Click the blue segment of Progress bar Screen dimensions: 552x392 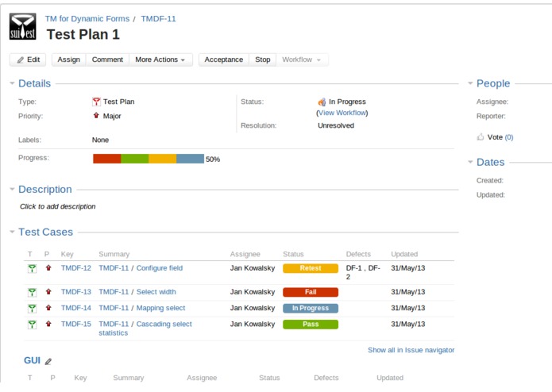tap(190, 159)
